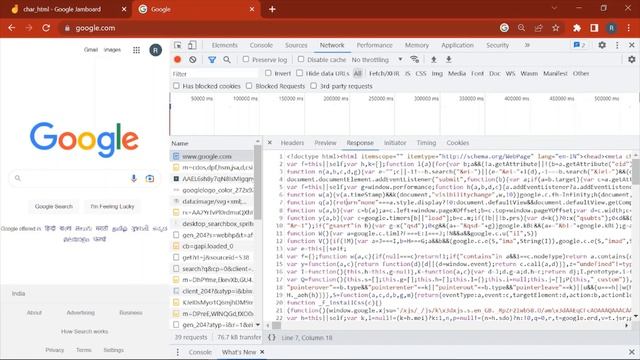Open a new browser tab with plus
Screen dimensions: 640x360
click(272, 9)
